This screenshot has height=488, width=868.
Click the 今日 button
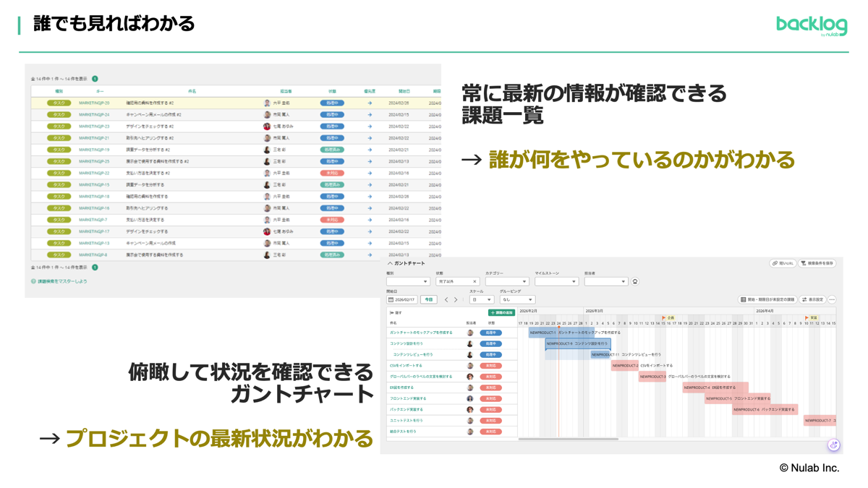point(429,299)
